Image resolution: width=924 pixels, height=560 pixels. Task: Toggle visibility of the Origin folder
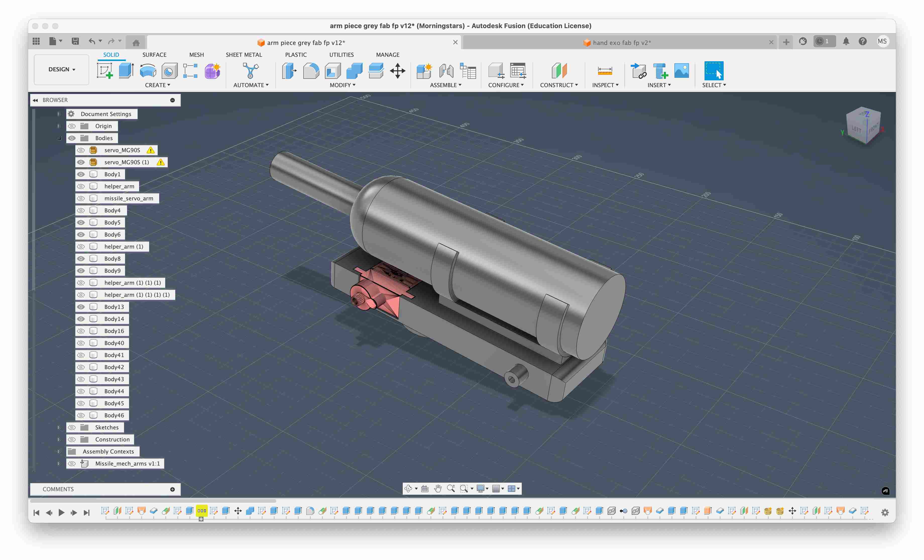click(72, 126)
